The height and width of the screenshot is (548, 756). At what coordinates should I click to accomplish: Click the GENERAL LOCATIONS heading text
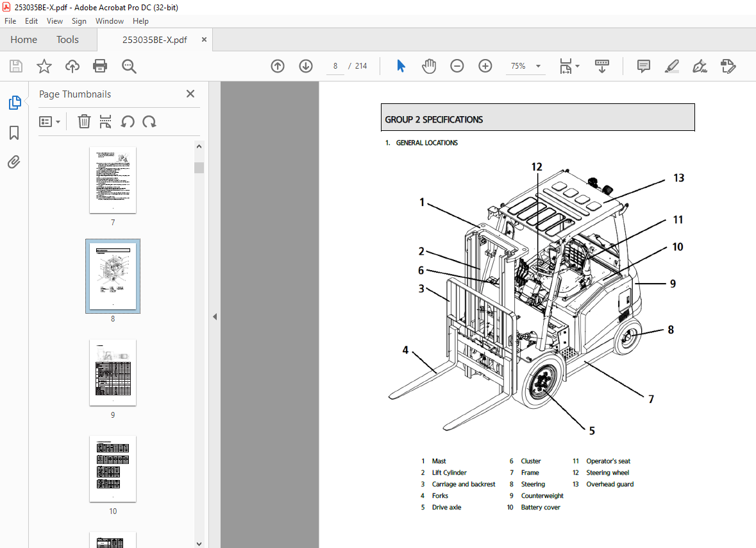pos(426,143)
